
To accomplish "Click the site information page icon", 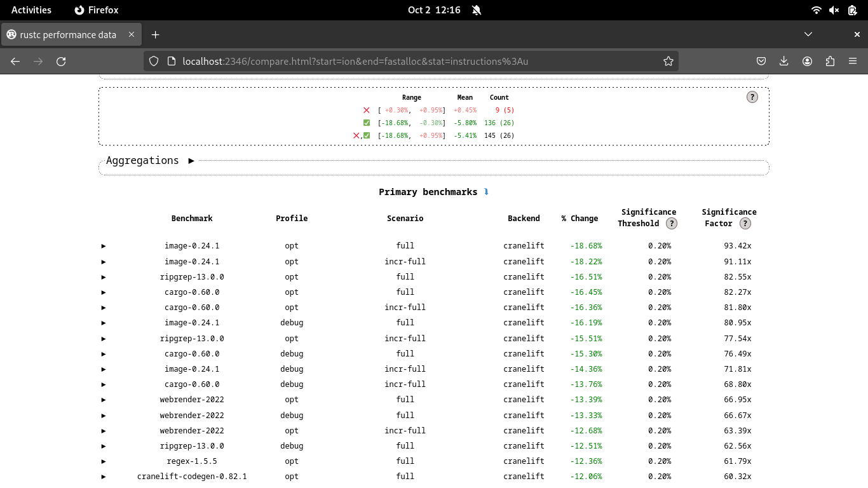I will (171, 61).
